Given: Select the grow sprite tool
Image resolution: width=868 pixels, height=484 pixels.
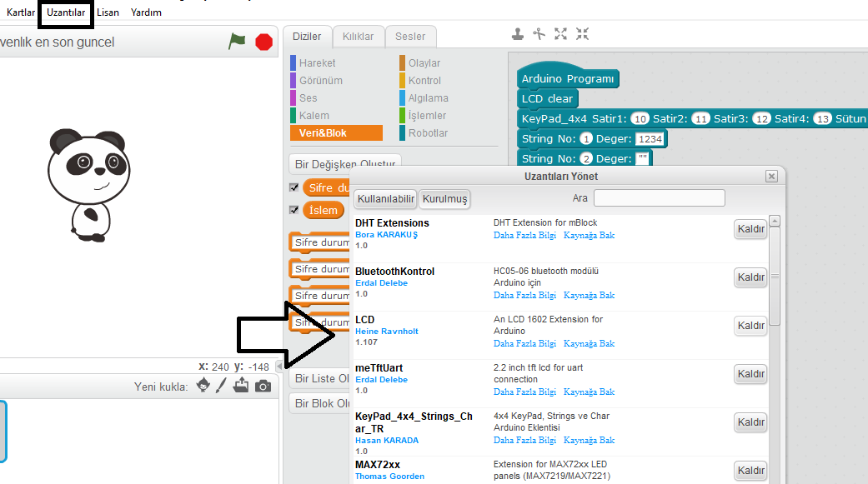Looking at the screenshot, I should click(561, 34).
